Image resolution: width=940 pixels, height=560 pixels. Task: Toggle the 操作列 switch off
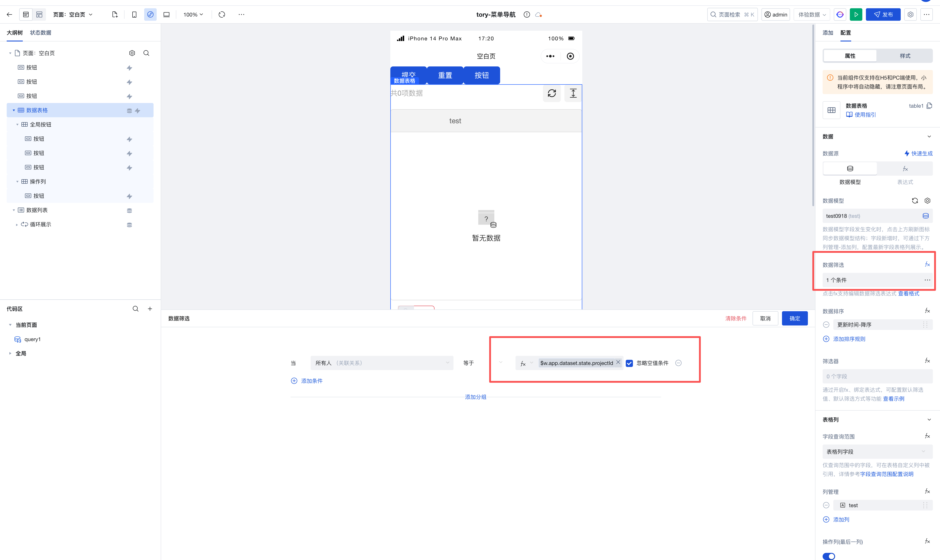point(829,556)
